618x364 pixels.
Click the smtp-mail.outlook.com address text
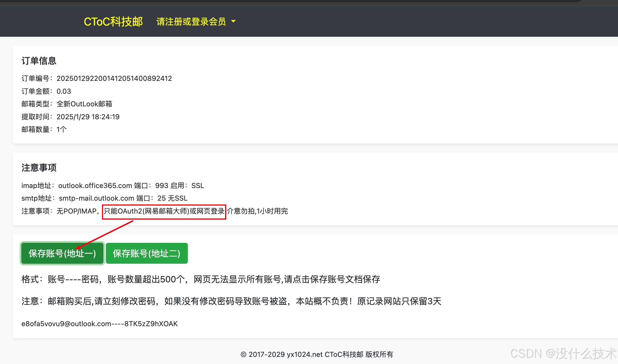(97, 198)
